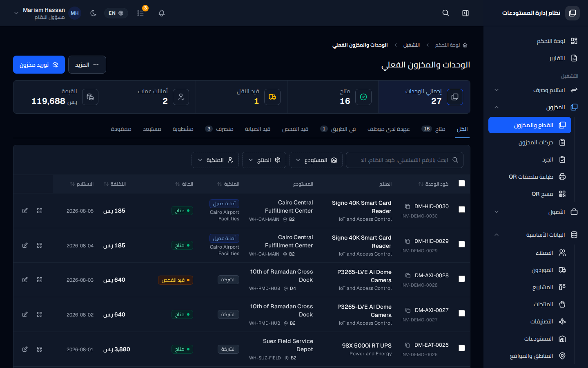The image size is (588, 368).
Task: Open Mariam Hassan user menu
Action: point(47,13)
